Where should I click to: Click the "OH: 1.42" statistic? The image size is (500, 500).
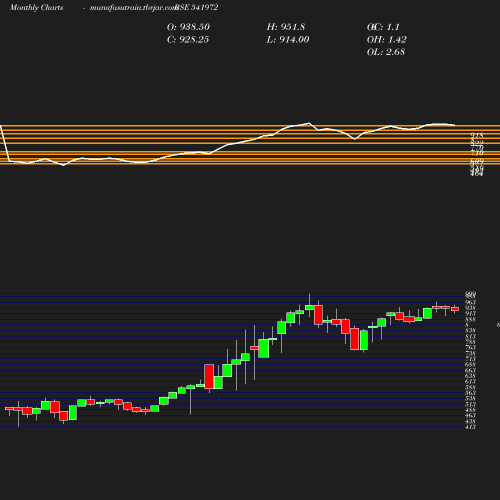[387, 40]
